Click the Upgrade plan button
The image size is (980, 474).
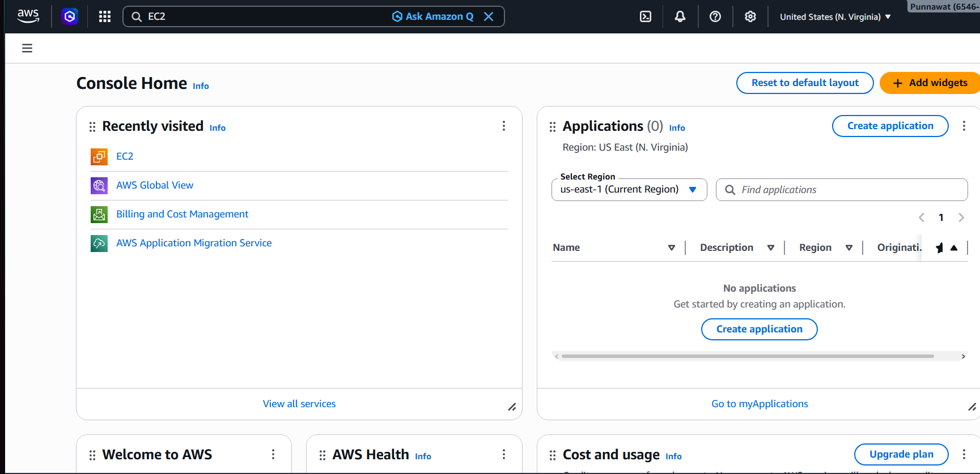pos(901,454)
